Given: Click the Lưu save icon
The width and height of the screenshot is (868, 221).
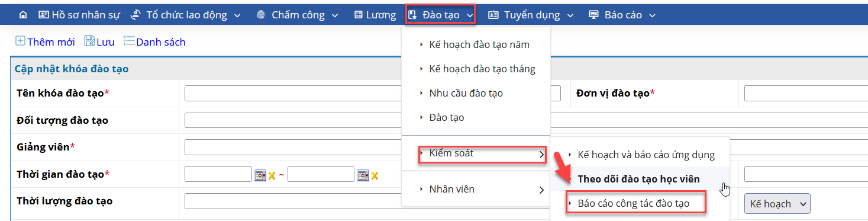Looking at the screenshot, I should (x=89, y=41).
